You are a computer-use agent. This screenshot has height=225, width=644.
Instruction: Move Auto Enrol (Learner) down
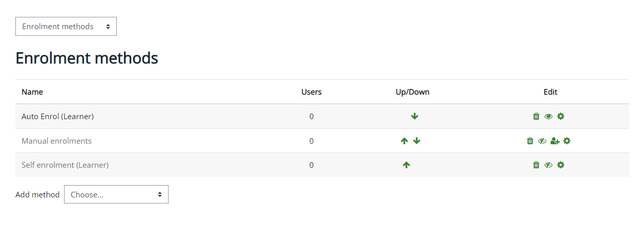pyautogui.click(x=414, y=117)
